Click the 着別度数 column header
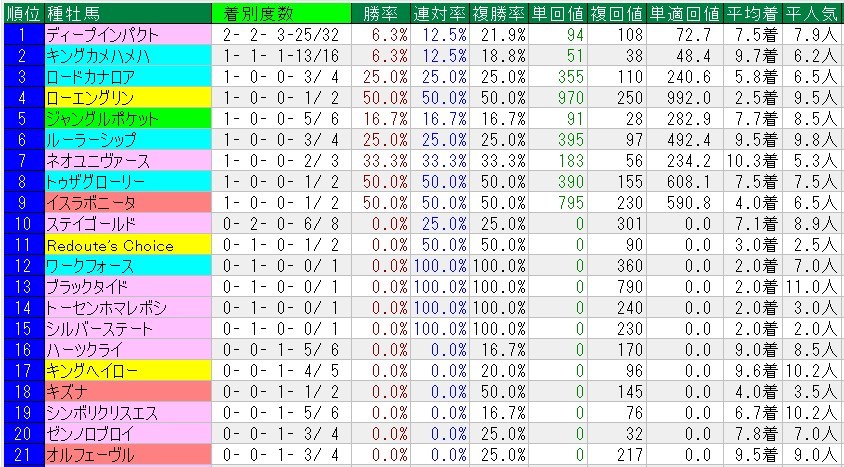This screenshot has width=844, height=467. pyautogui.click(x=281, y=13)
